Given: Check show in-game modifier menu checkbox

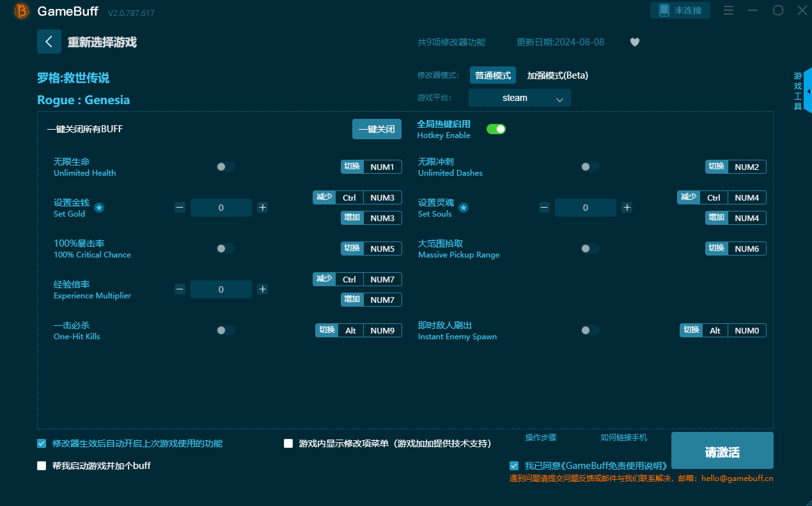Looking at the screenshot, I should pos(288,443).
